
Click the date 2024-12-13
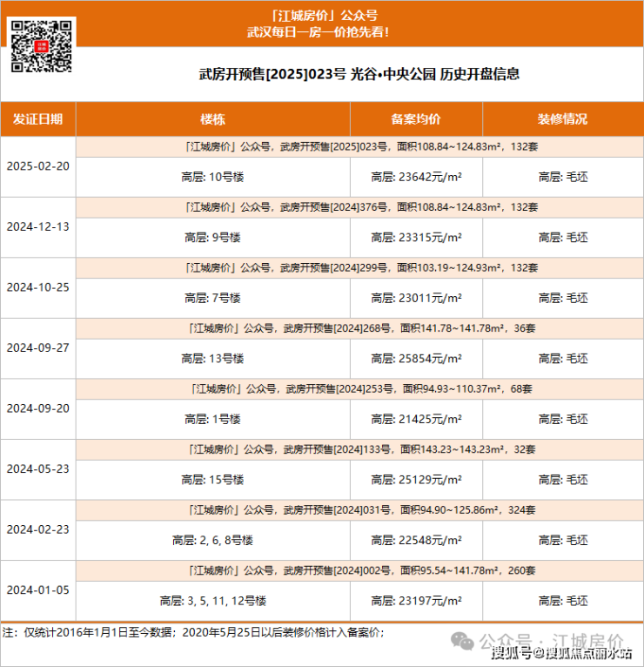37,226
